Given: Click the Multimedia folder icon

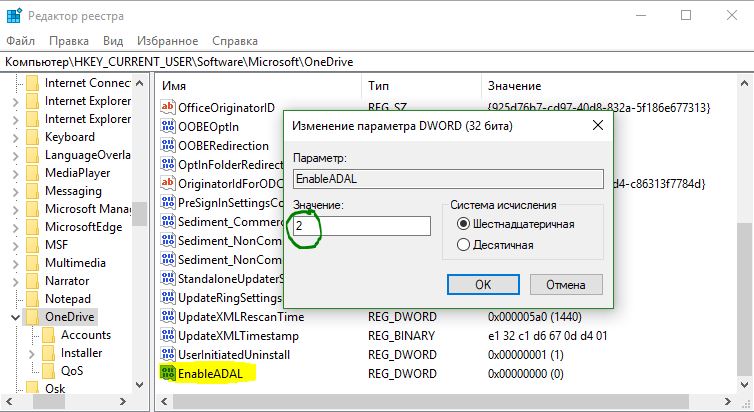Looking at the screenshot, I should click(33, 263).
